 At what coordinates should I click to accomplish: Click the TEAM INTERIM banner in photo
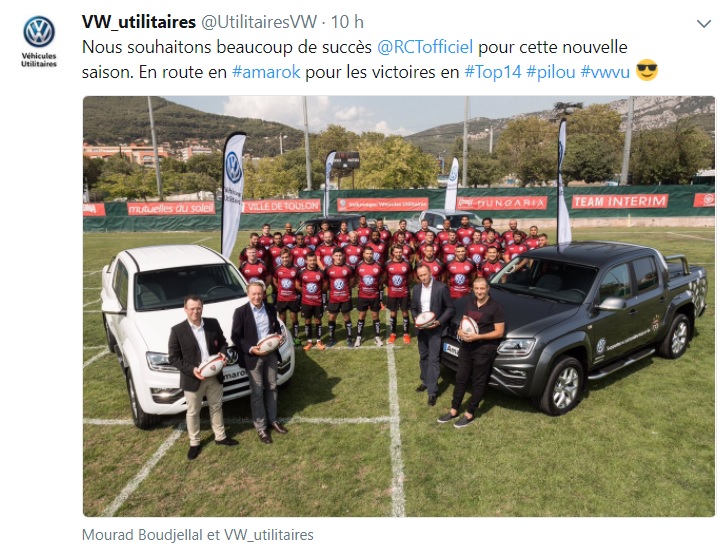point(619,201)
